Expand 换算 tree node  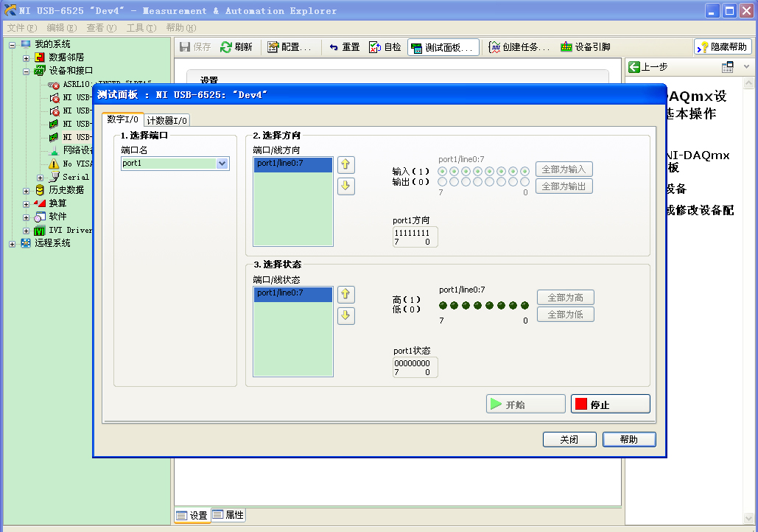click(x=26, y=204)
